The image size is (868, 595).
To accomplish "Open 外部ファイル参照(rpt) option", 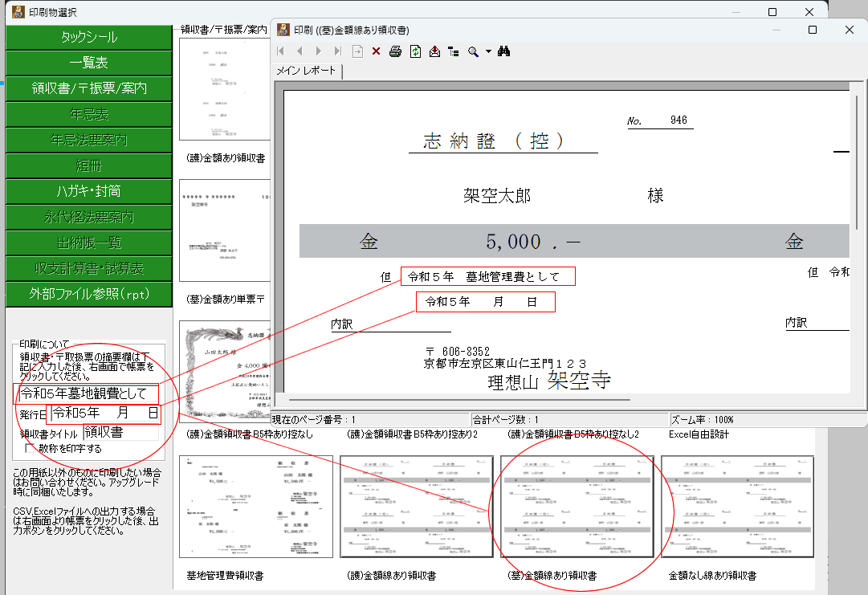I will [89, 294].
